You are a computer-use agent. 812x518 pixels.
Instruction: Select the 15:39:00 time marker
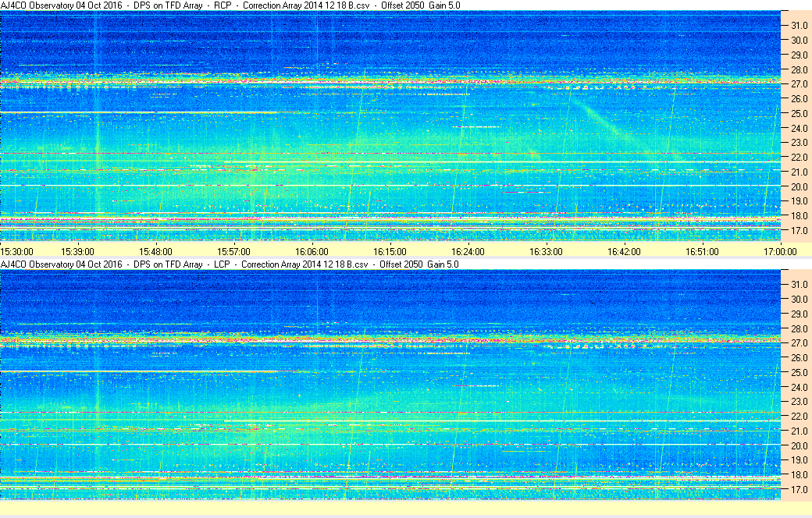(x=78, y=251)
